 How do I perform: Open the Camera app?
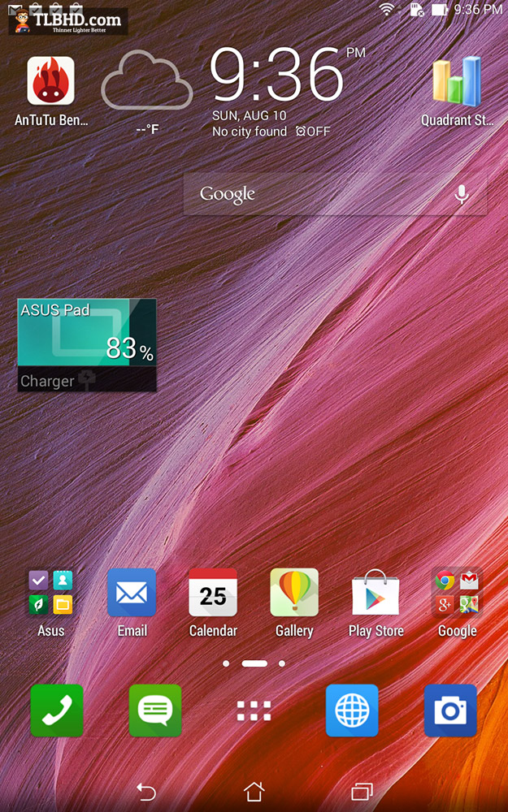tap(450, 710)
